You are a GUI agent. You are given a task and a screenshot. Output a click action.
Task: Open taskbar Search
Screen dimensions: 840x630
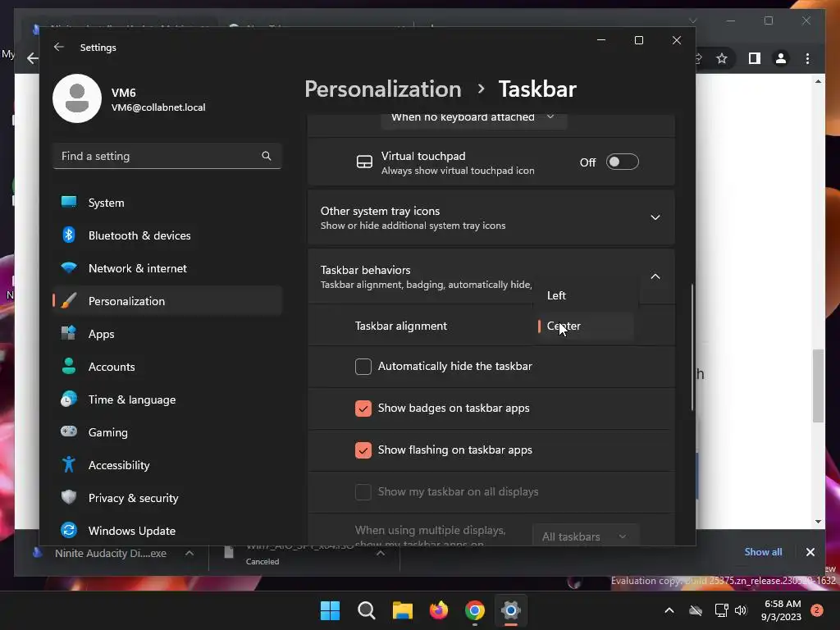[367, 610]
